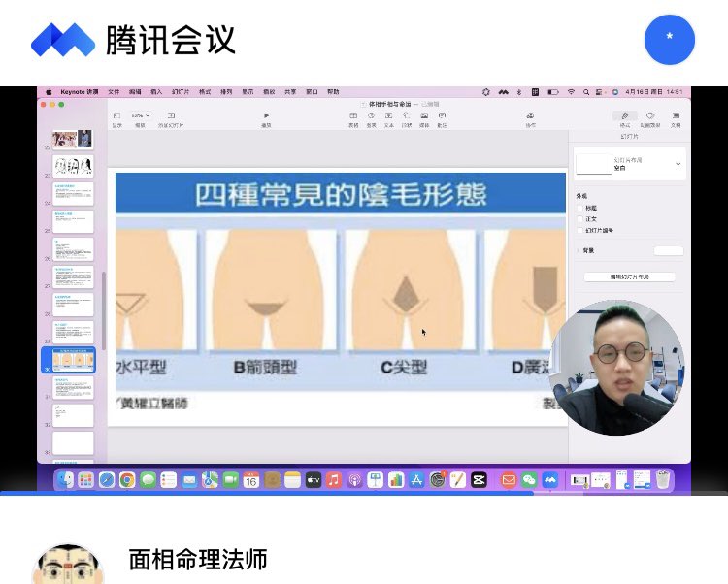Open the 协作 collaborate toolbar icon
The image size is (728, 584).
click(x=530, y=115)
